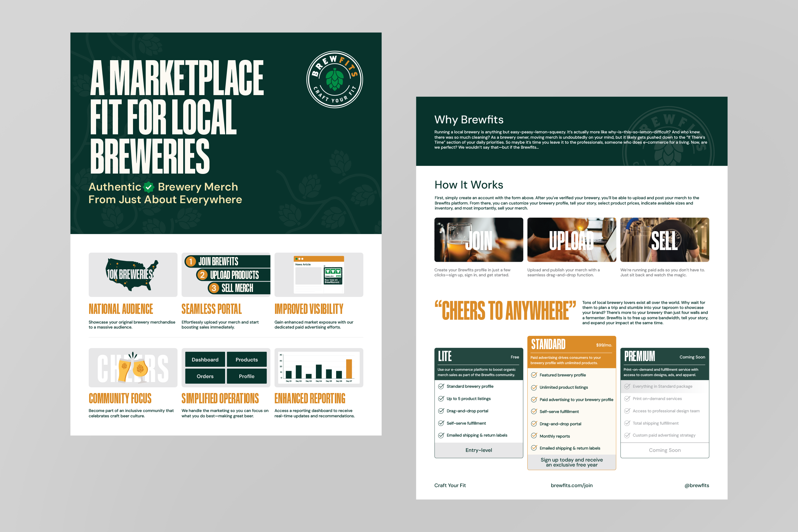Click the circular Brewfits hop logo badge

click(x=334, y=80)
